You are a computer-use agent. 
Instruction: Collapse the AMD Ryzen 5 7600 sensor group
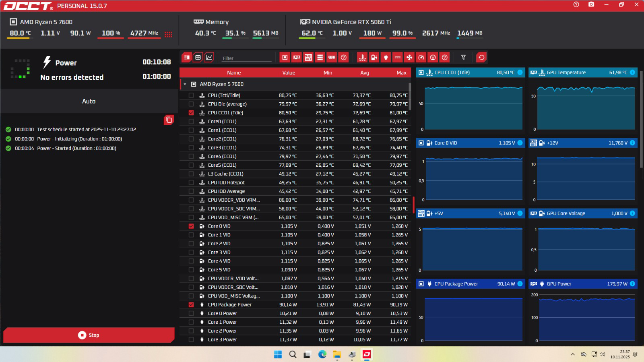click(185, 84)
